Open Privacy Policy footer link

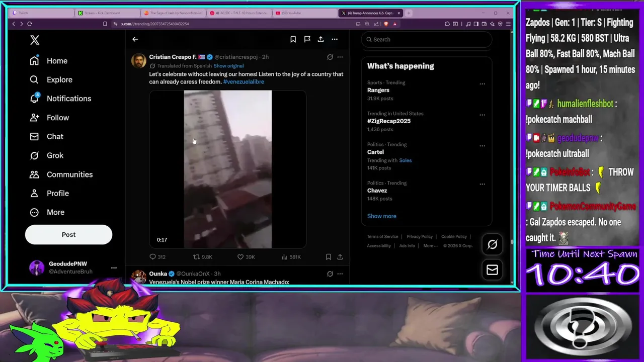point(420,237)
